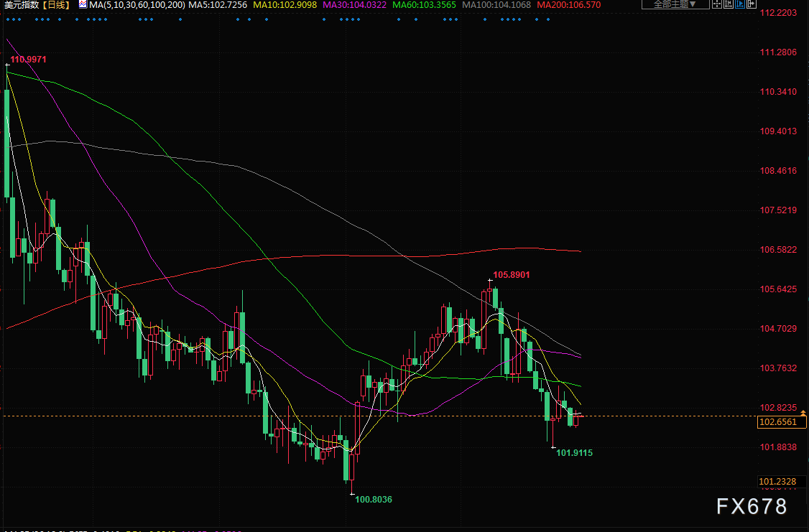Click the 105.6425 axis label
The width and height of the screenshot is (809, 532).
point(778,289)
